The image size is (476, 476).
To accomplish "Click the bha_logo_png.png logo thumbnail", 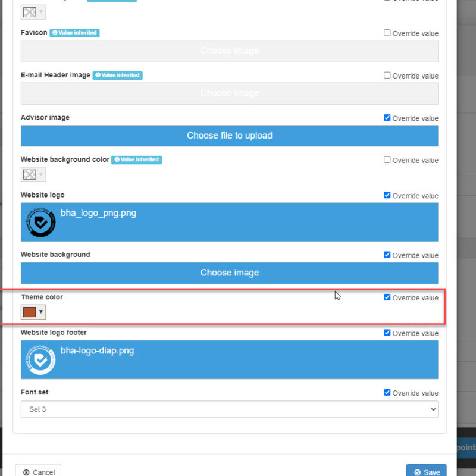I will 39,222.
